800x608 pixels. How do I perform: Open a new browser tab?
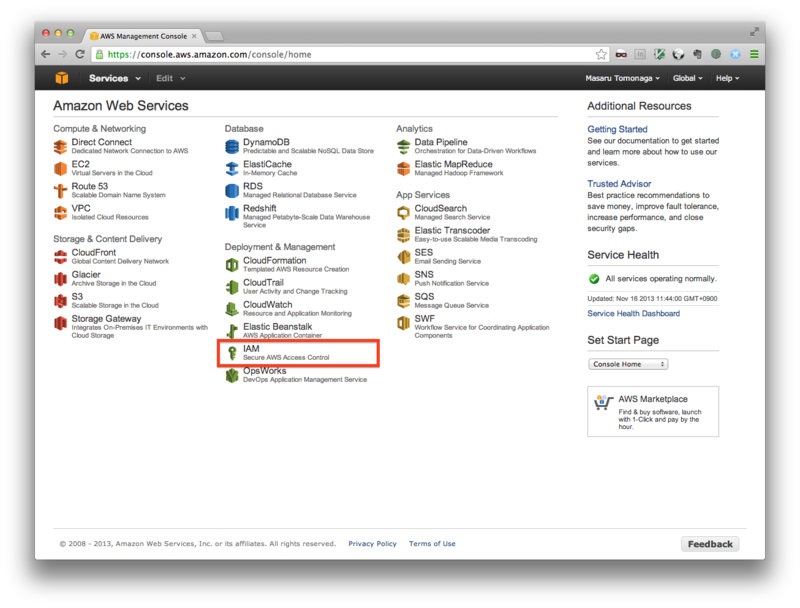click(214, 36)
